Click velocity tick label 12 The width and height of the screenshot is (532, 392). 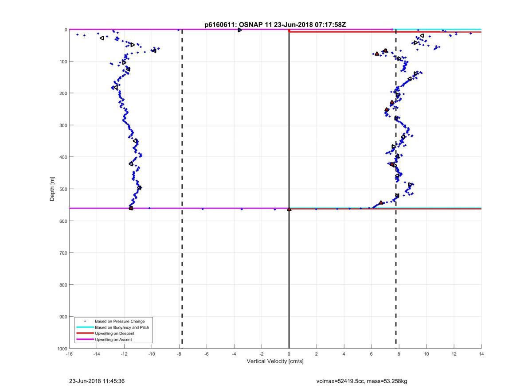click(454, 354)
